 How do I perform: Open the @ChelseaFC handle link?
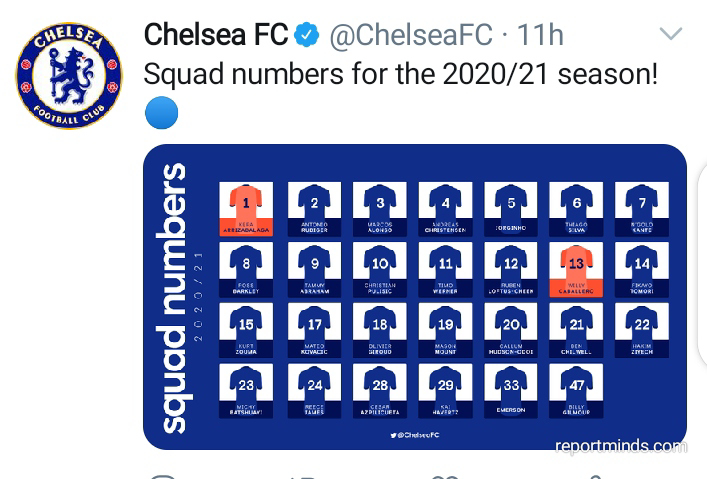[x=411, y=35]
